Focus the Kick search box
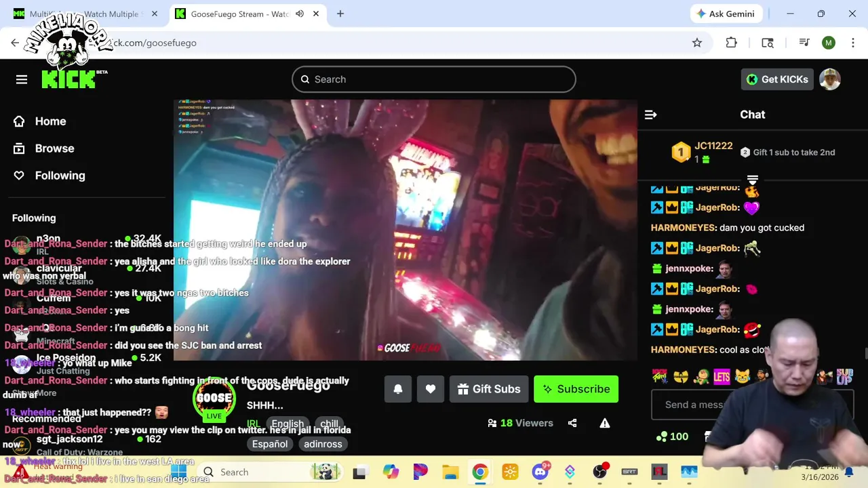This screenshot has width=868, height=488. (x=434, y=79)
